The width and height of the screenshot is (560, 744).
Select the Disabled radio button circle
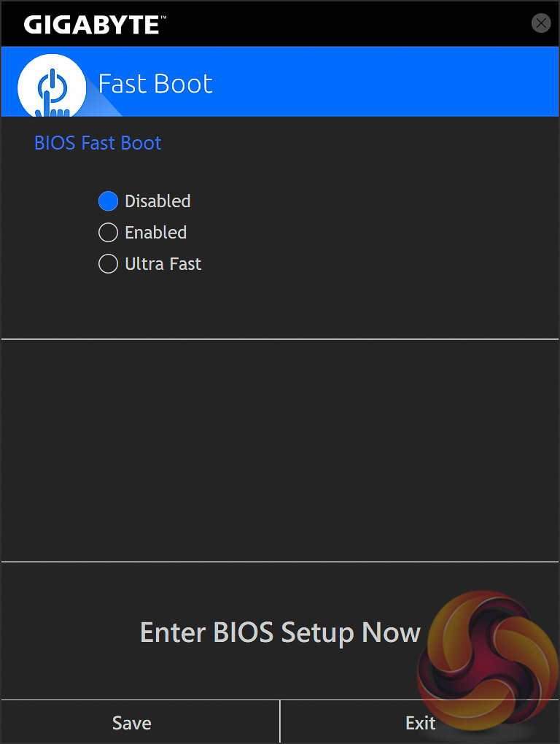tap(108, 201)
